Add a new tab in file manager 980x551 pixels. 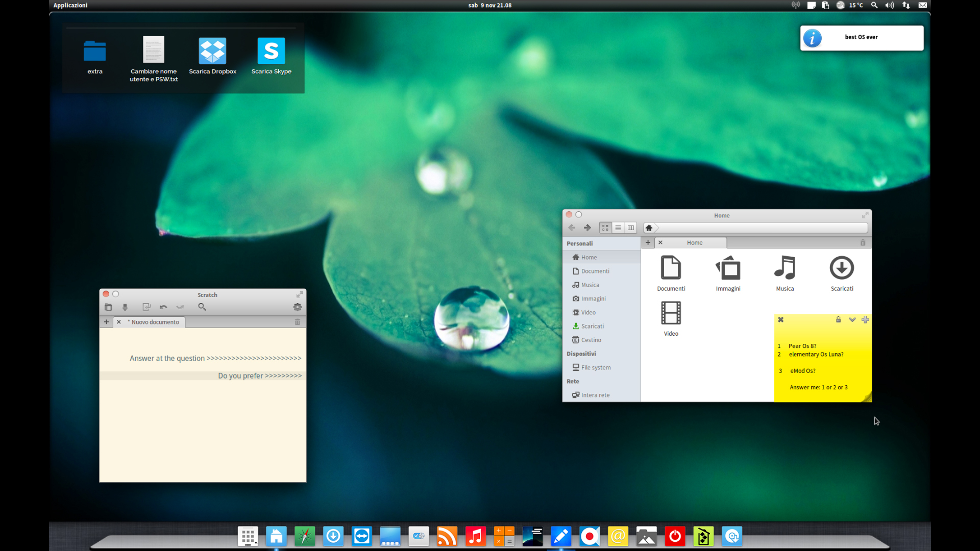pos(648,243)
